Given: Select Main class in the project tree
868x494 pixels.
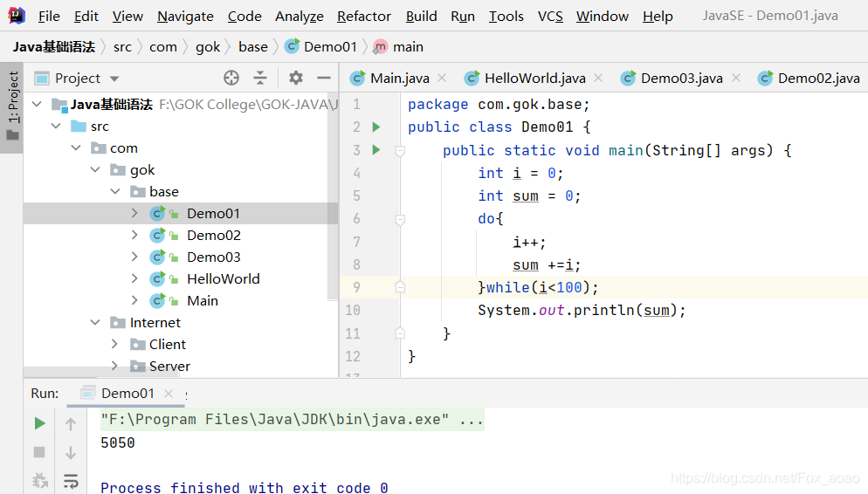Looking at the screenshot, I should point(203,301).
